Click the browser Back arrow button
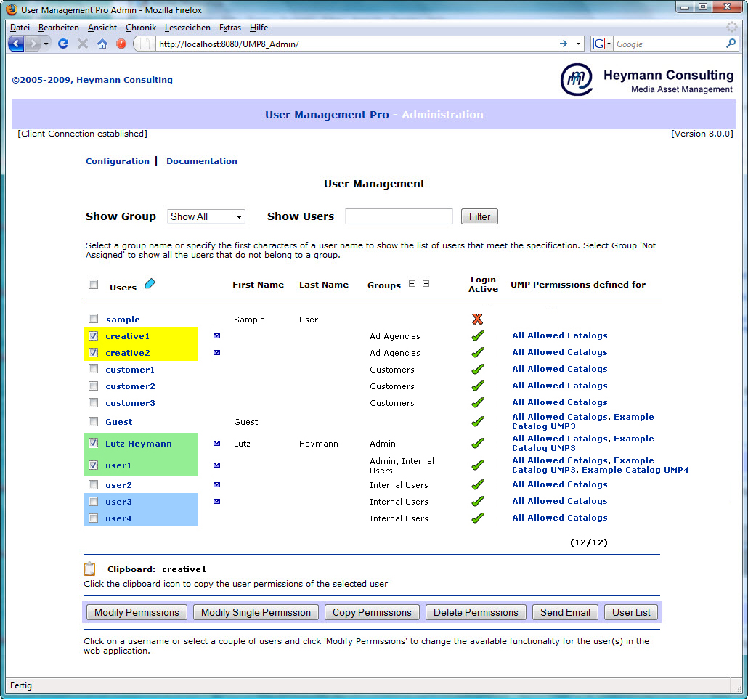 16,44
